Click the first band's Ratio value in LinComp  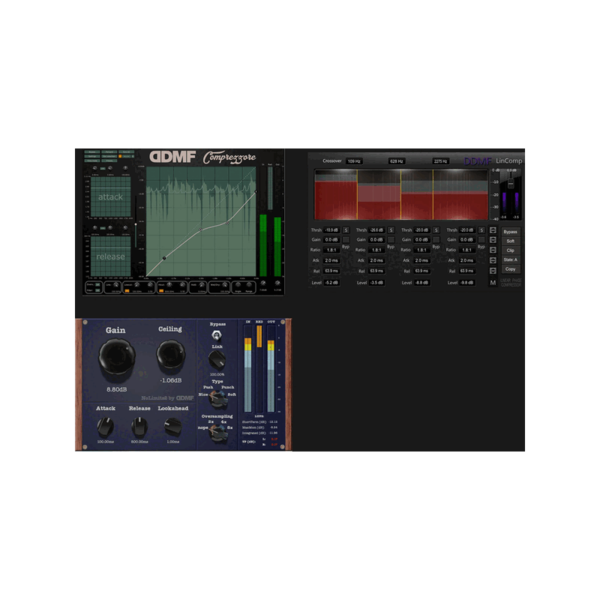click(331, 250)
